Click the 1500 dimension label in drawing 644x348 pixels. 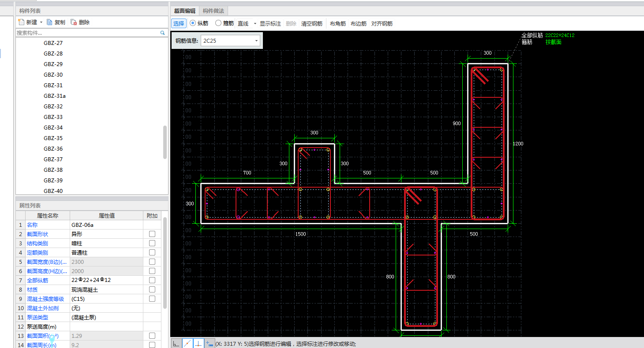[300, 234]
